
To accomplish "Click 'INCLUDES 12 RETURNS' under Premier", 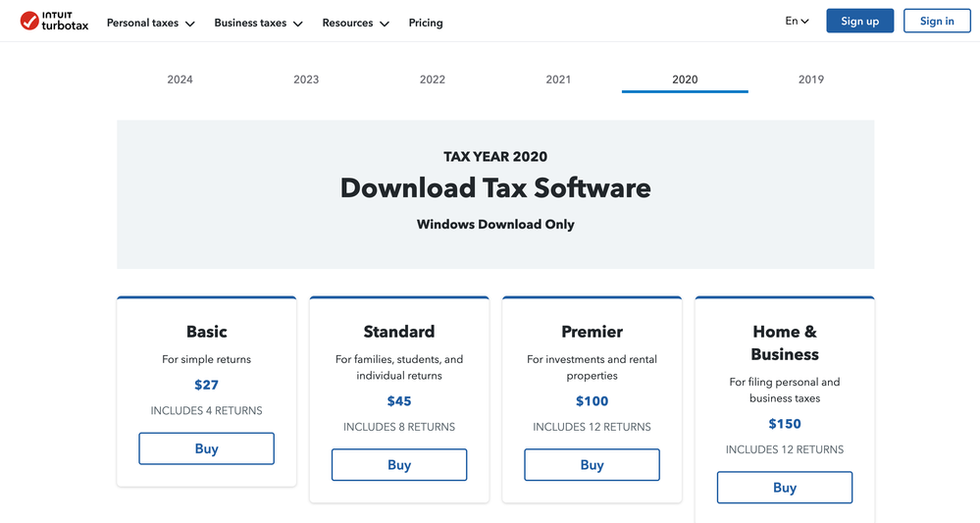I will 592,427.
